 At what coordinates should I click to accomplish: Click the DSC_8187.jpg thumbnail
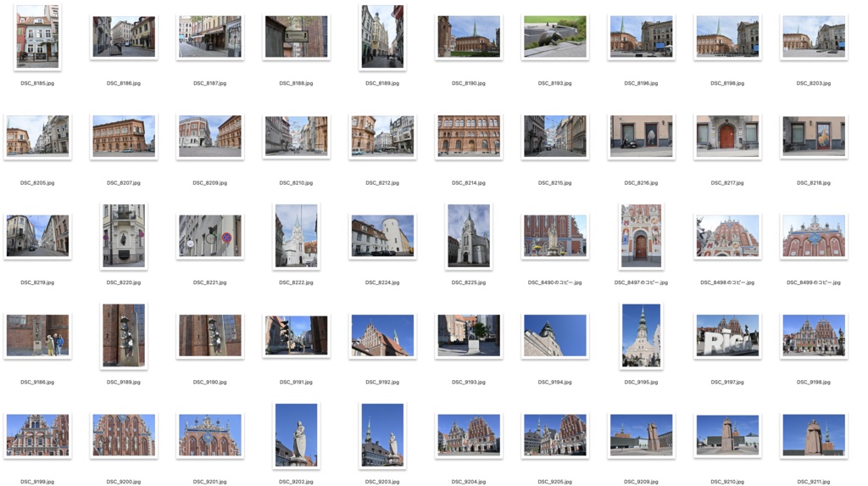click(210, 36)
